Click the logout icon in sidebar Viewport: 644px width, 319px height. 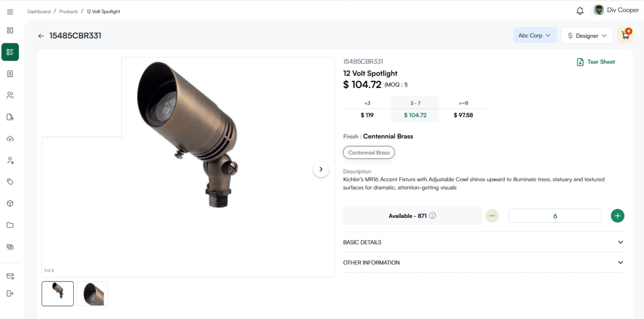(x=10, y=293)
